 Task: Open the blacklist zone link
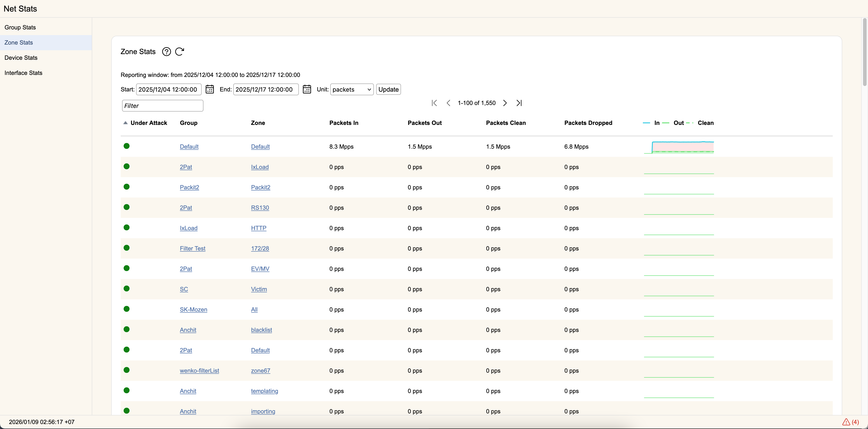pos(261,330)
